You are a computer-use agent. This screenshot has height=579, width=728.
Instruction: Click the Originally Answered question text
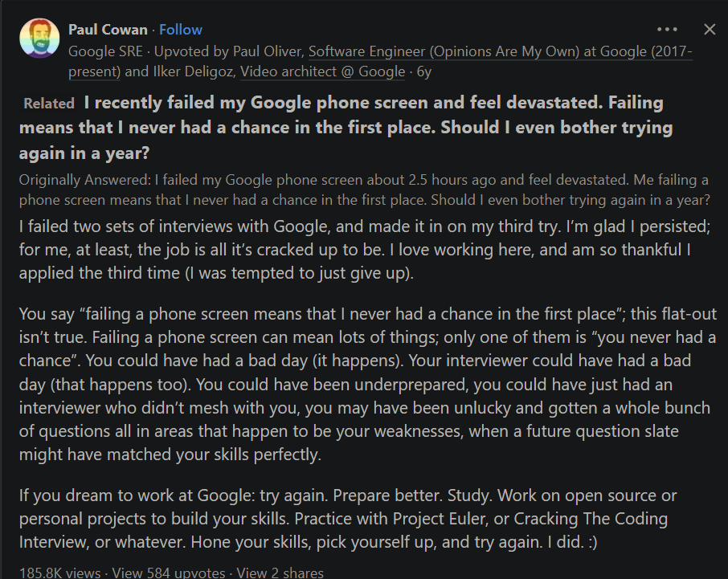[365, 190]
